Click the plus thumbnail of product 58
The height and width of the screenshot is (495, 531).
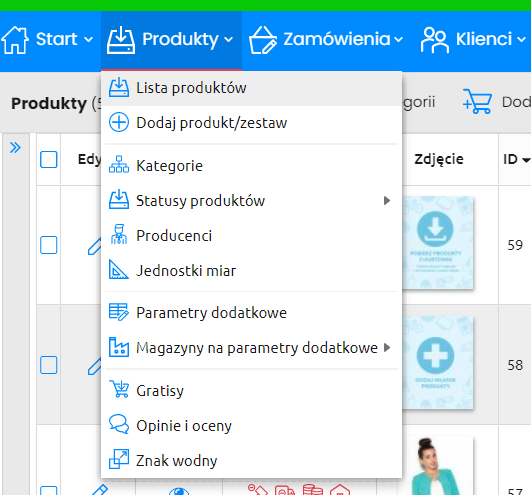[438, 362]
